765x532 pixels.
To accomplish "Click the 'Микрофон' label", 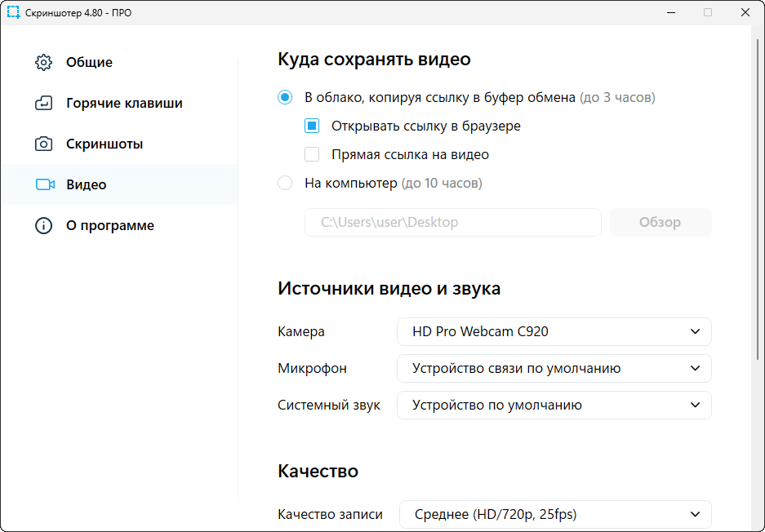I will point(312,368).
